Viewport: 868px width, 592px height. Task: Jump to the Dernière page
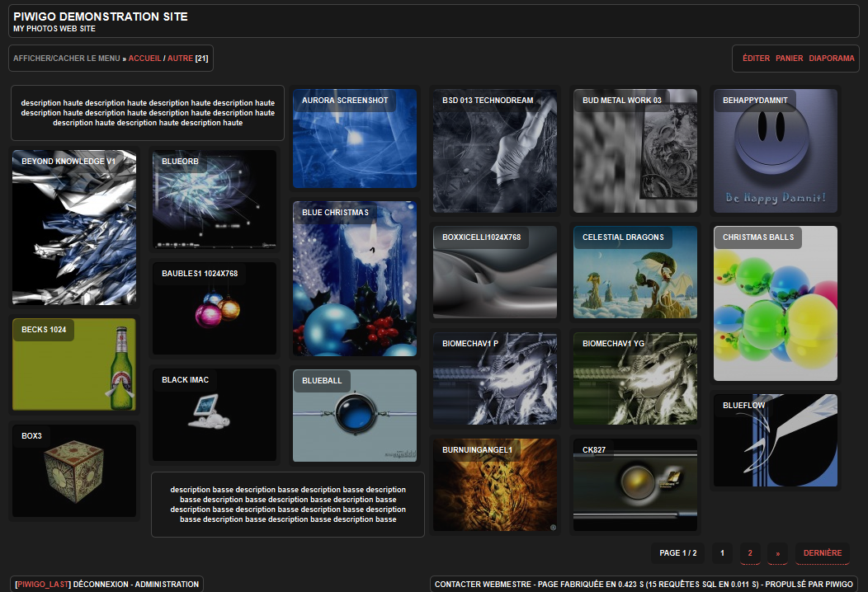tap(822, 553)
